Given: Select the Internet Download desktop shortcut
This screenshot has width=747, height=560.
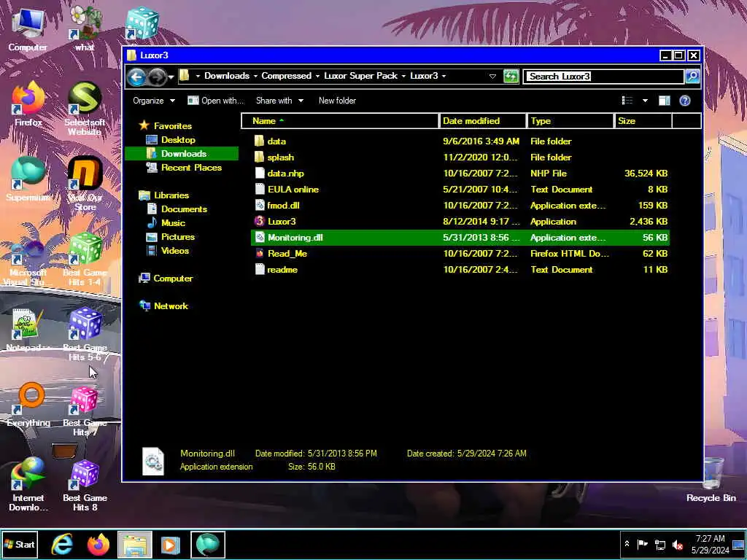Looking at the screenshot, I should coord(28,484).
